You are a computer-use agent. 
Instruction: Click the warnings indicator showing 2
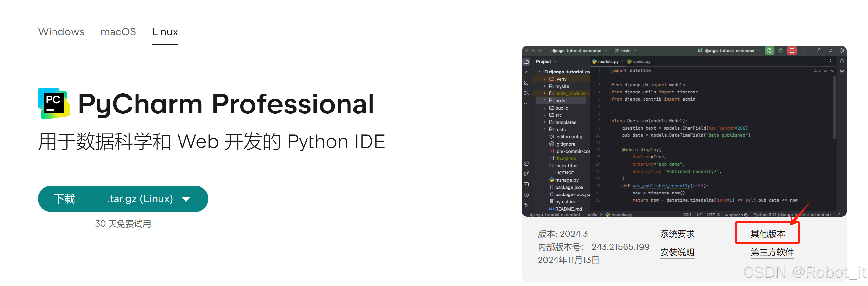[817, 71]
